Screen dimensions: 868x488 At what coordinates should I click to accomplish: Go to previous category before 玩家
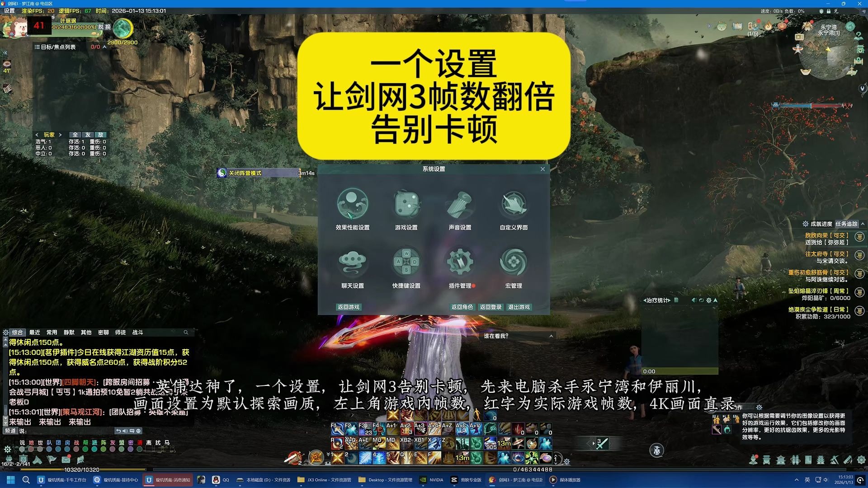(x=37, y=135)
